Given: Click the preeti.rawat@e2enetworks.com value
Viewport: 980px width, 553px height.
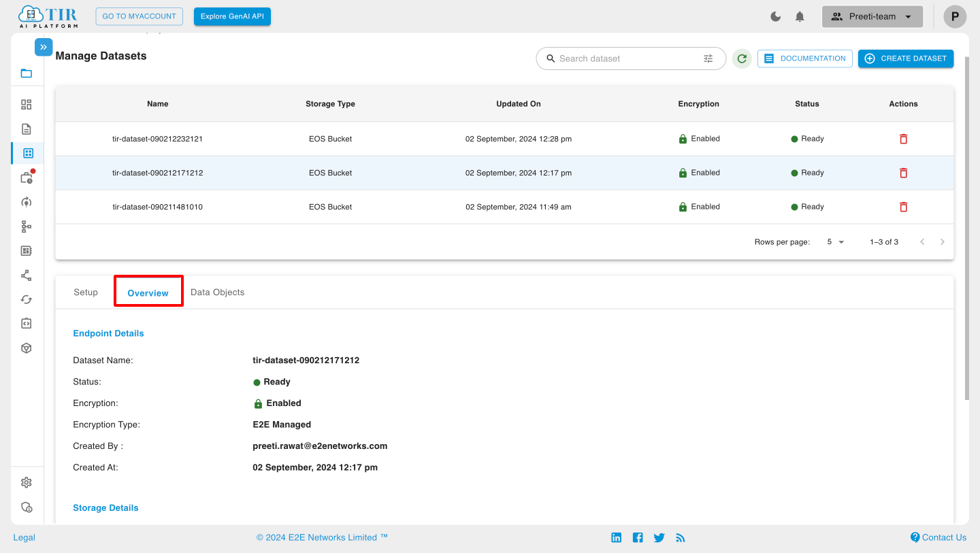Looking at the screenshot, I should (x=320, y=446).
